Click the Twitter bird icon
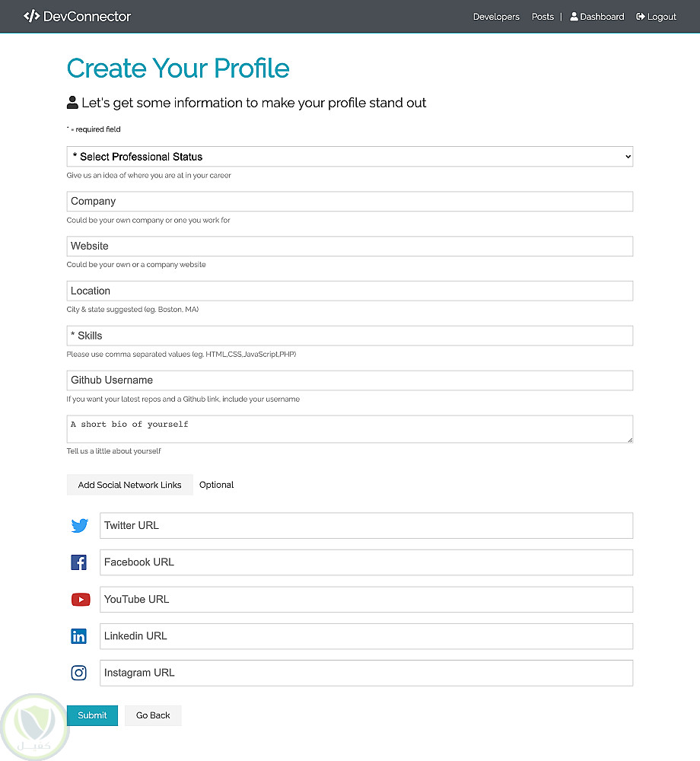 [79, 526]
